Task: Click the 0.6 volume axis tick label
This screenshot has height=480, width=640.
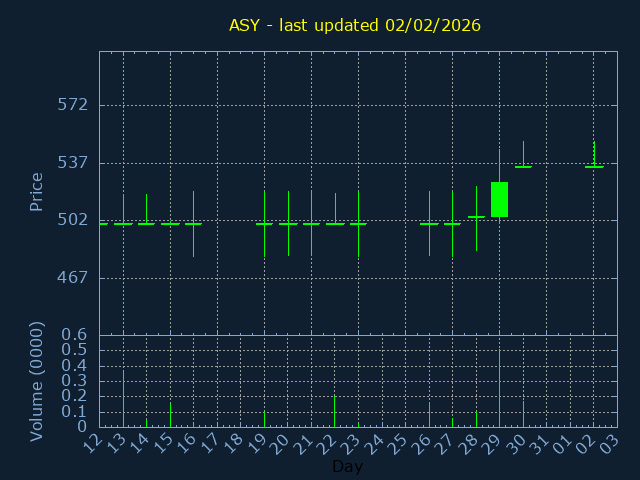Action: click(76, 335)
